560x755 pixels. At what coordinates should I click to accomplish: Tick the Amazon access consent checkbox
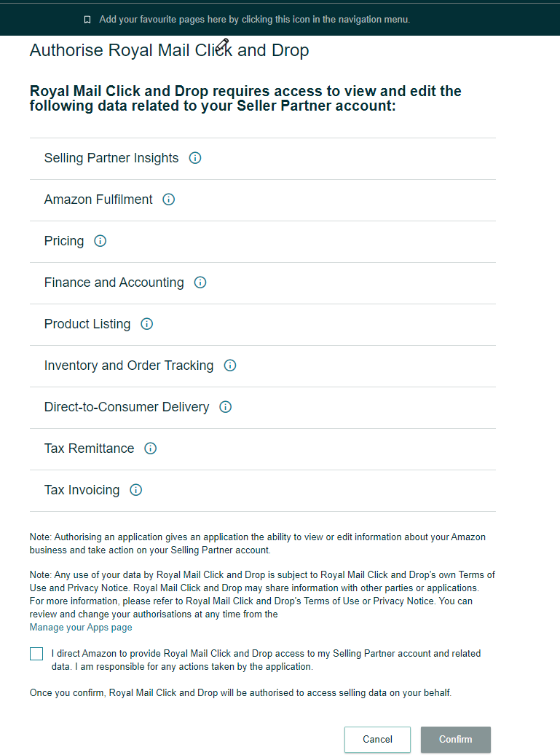point(36,654)
